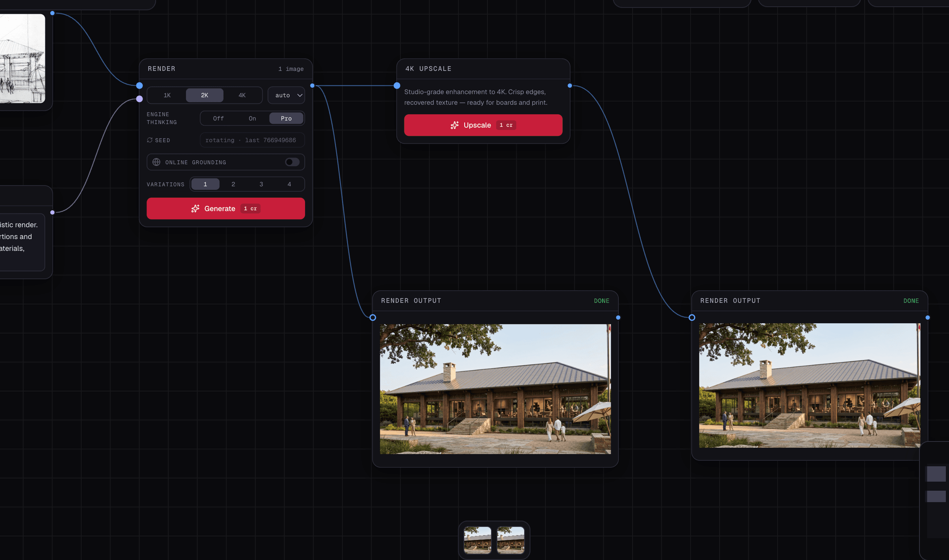The width and height of the screenshot is (949, 560).
Task: Click the '1 image' label
Action: coord(291,69)
